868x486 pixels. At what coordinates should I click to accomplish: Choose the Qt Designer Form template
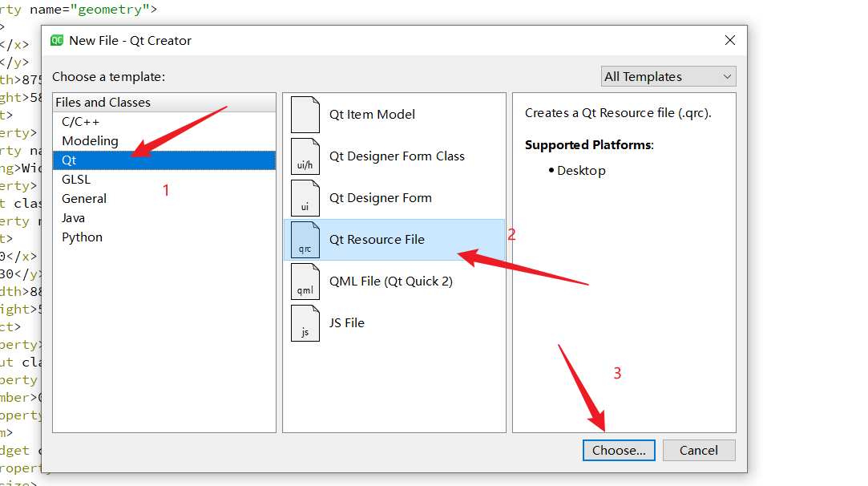(x=394, y=198)
